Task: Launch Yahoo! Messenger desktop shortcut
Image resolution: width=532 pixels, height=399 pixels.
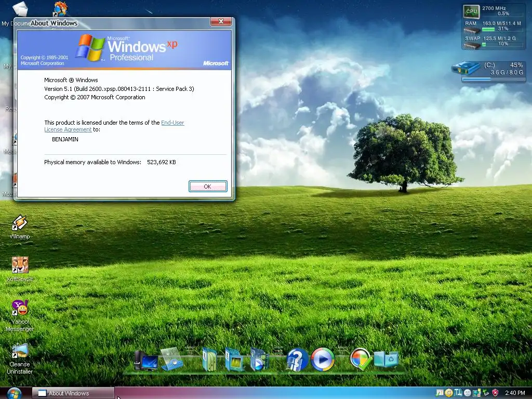Action: 20,316
